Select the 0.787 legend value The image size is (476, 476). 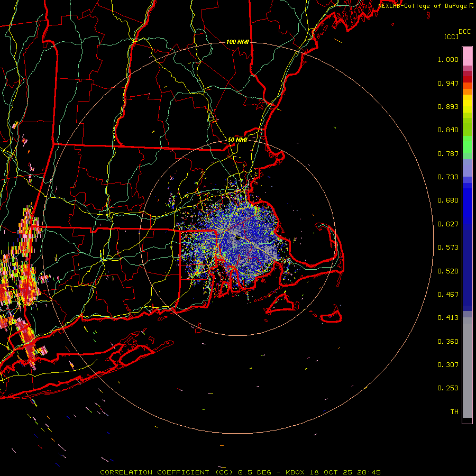[x=448, y=153]
